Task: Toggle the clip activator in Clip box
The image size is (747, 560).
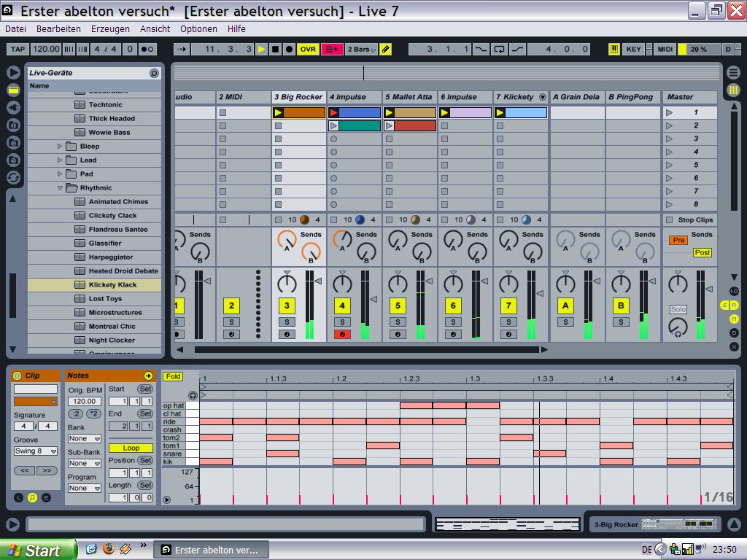Action: [18, 376]
